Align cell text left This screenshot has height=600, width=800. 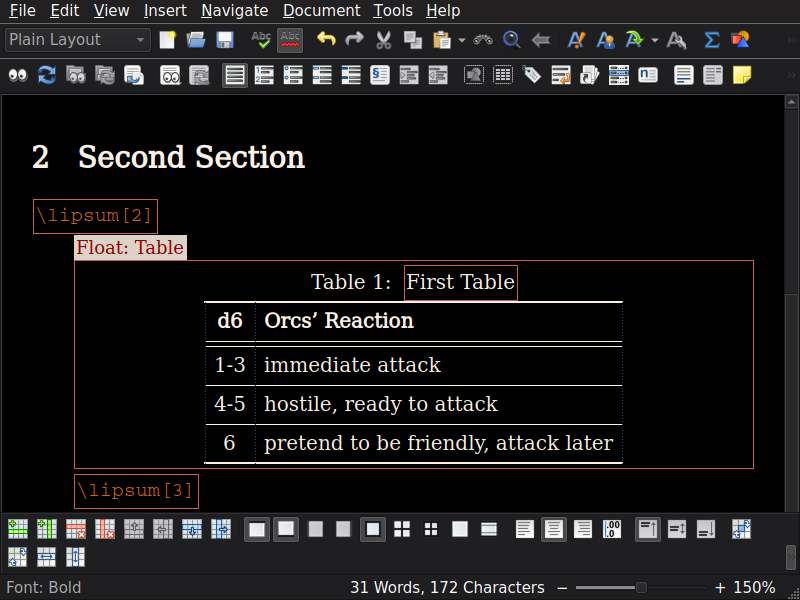[x=524, y=529]
